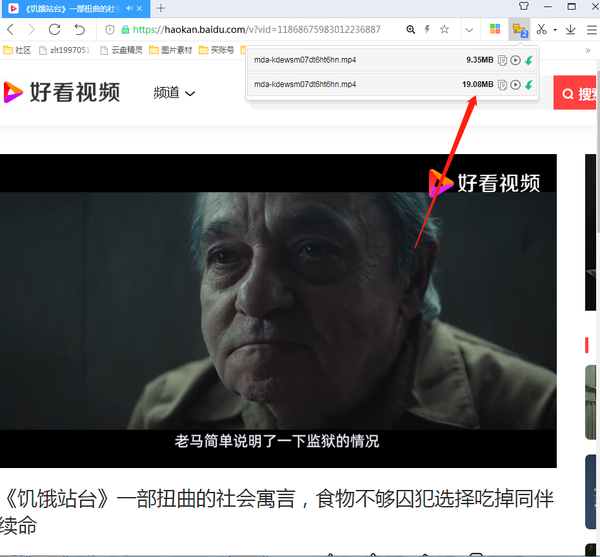Open the screenshot tool dropdown arrow
Screen dimensions: 600x557
555,30
